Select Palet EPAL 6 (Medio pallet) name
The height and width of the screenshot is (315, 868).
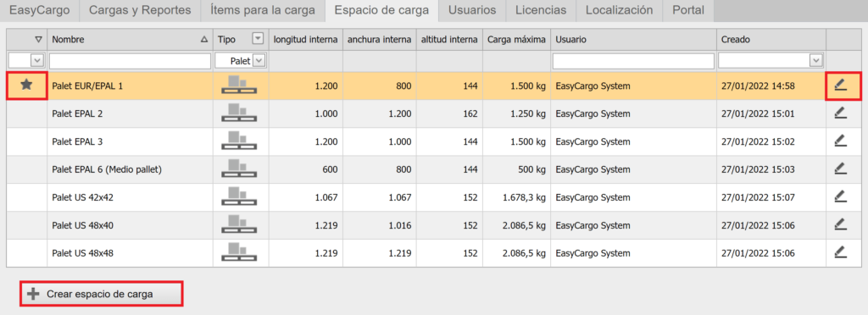106,169
